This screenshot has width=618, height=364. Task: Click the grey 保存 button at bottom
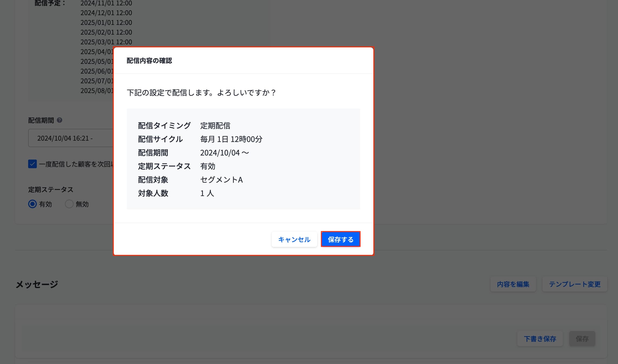[582, 339]
